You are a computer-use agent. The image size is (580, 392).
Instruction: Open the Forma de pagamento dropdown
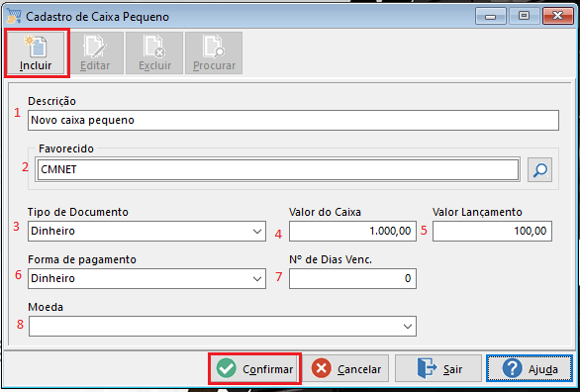click(x=146, y=278)
